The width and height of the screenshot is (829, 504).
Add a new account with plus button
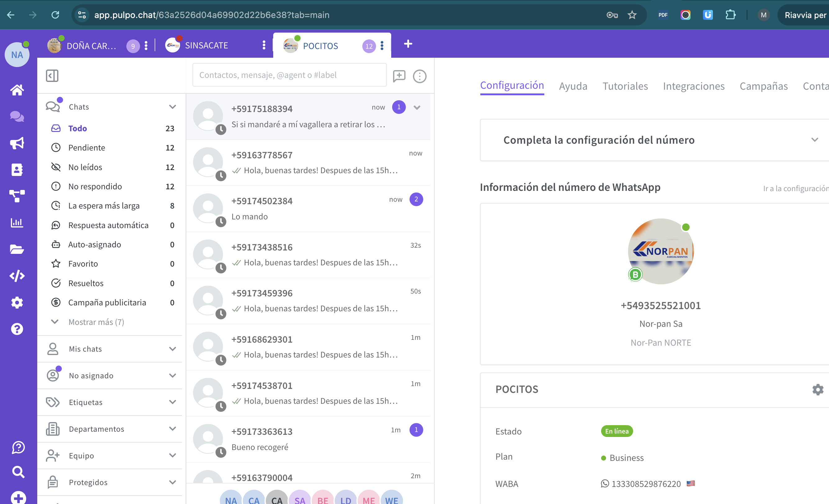(x=408, y=44)
